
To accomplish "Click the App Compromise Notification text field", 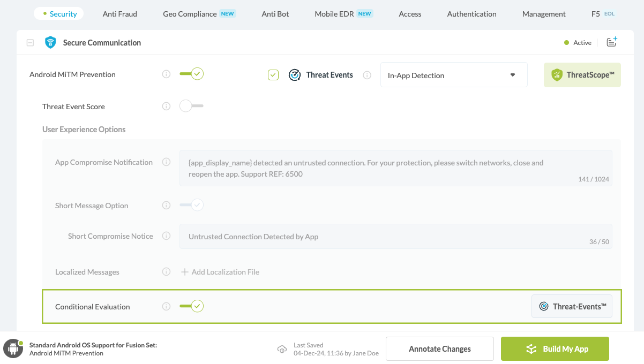I will [x=395, y=168].
